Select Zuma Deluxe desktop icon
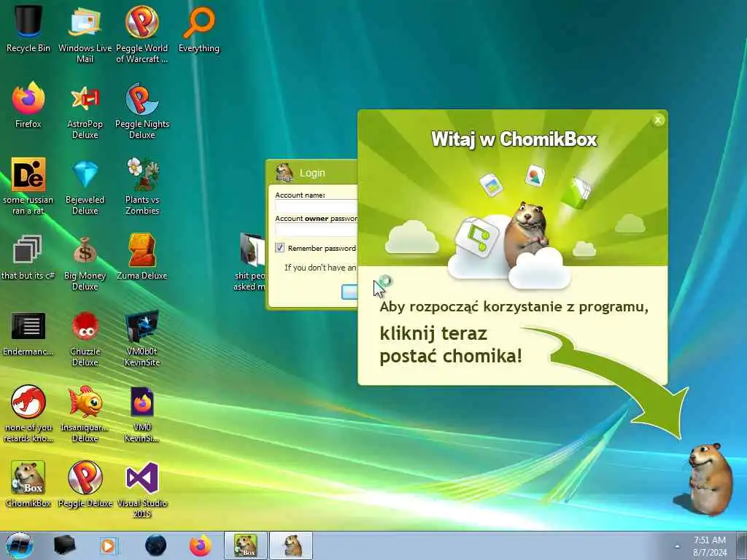 [142, 257]
